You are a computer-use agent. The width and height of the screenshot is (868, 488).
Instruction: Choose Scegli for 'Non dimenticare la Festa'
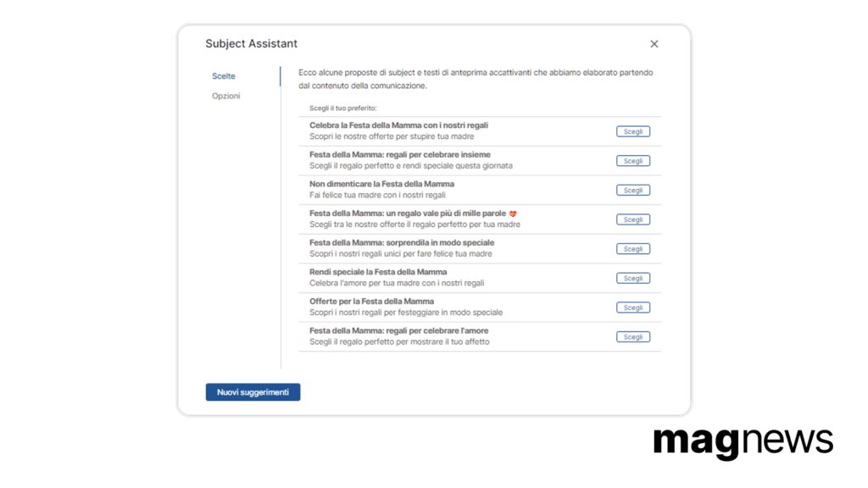pyautogui.click(x=632, y=191)
